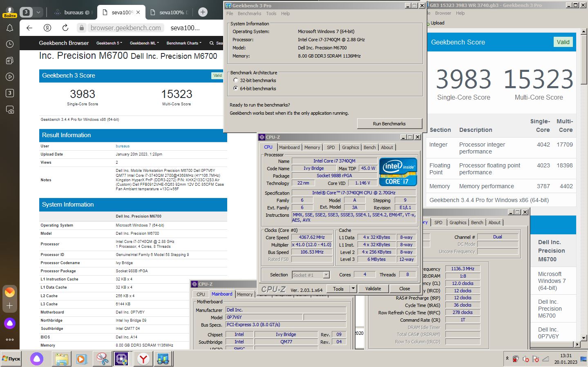Click the browser profile login avatar icon
The height and width of the screenshot is (367, 588).
pyautogui.click(x=9, y=12)
